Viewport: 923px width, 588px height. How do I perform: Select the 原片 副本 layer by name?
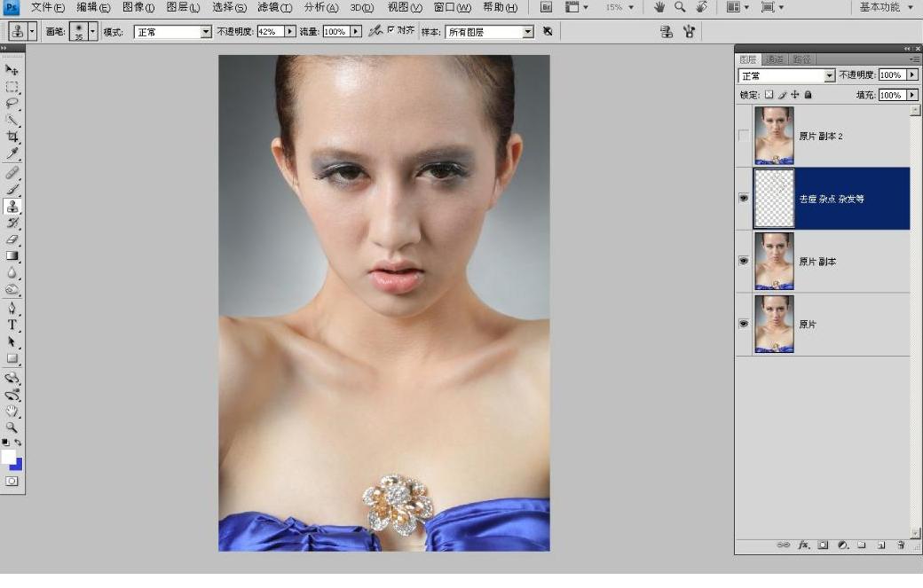tap(817, 262)
